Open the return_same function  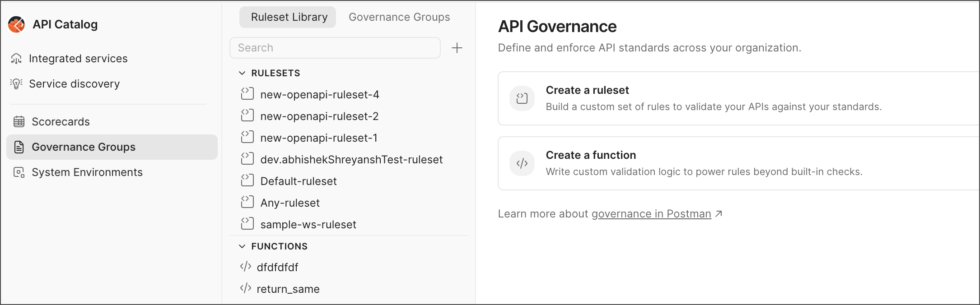pyautogui.click(x=288, y=289)
